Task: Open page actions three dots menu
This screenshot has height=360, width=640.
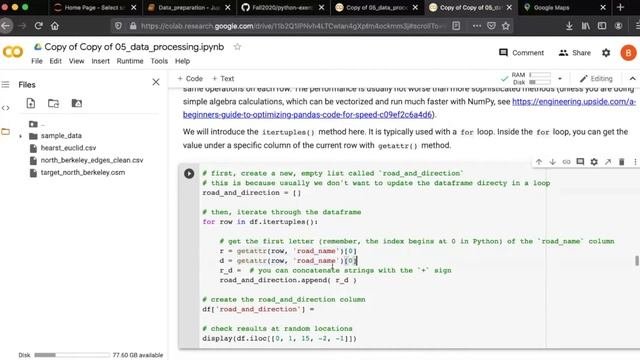Action: [x=476, y=26]
